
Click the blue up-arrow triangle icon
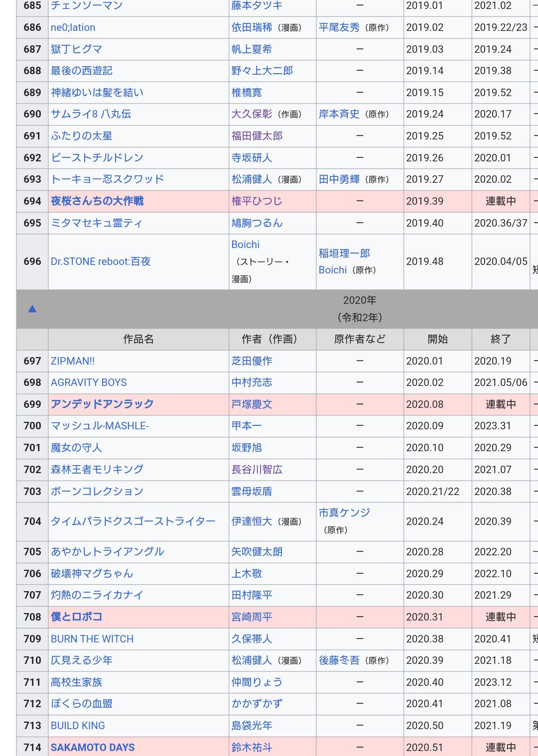[32, 309]
